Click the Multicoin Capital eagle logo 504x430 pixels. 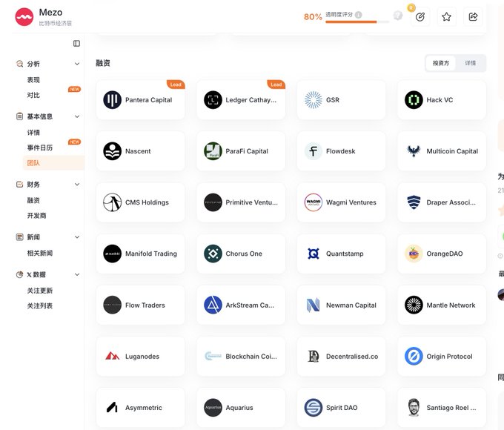pos(414,150)
